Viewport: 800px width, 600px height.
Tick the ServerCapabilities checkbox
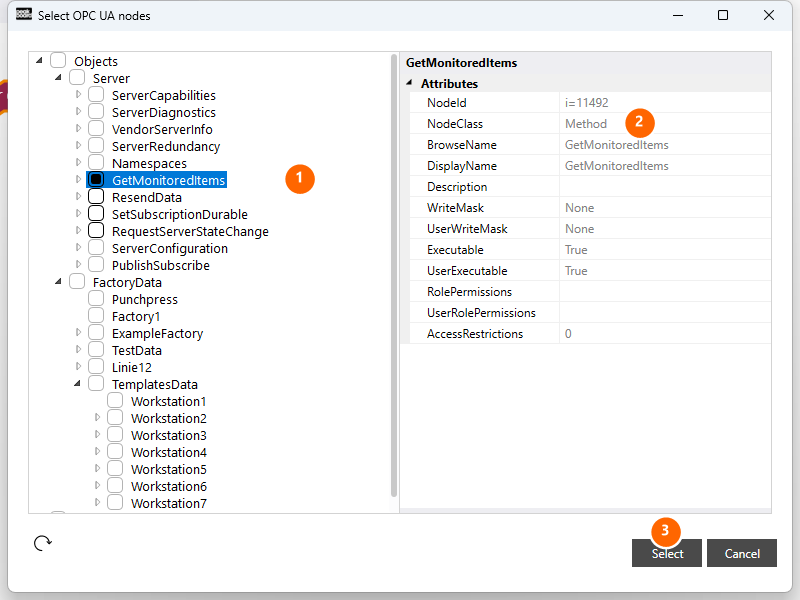[96, 94]
